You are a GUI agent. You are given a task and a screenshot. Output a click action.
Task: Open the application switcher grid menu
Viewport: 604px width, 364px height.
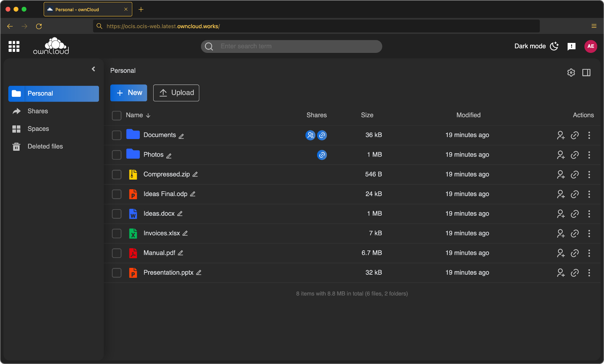point(14,46)
